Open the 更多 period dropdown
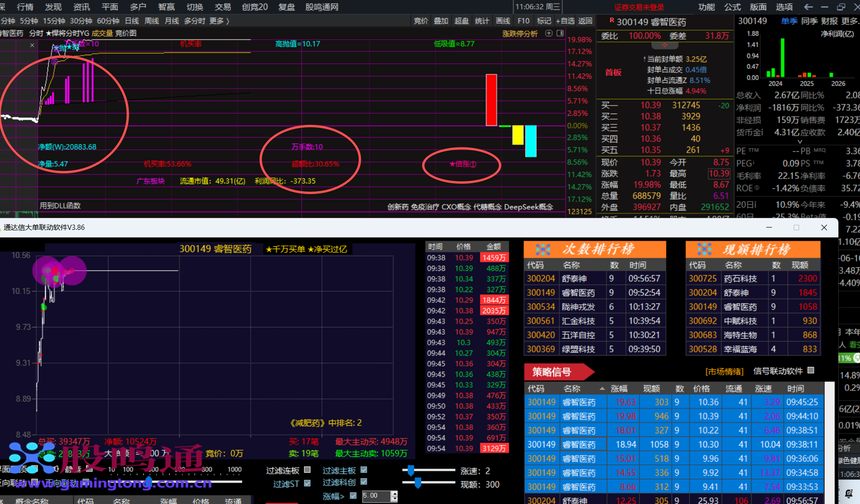Image resolution: width=860 pixels, height=504 pixels. [219, 21]
